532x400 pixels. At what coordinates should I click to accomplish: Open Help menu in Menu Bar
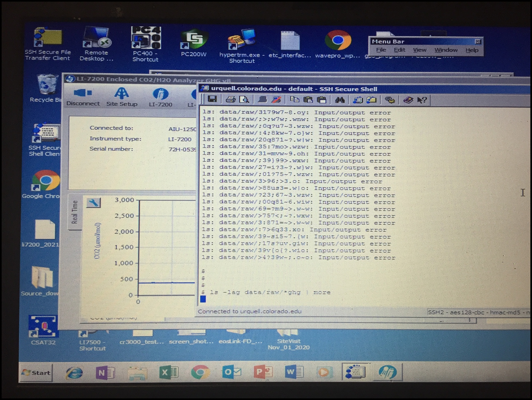click(x=472, y=50)
